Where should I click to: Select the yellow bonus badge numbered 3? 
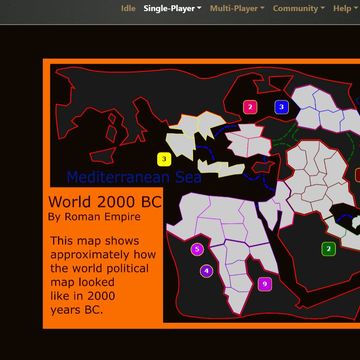coord(164,159)
